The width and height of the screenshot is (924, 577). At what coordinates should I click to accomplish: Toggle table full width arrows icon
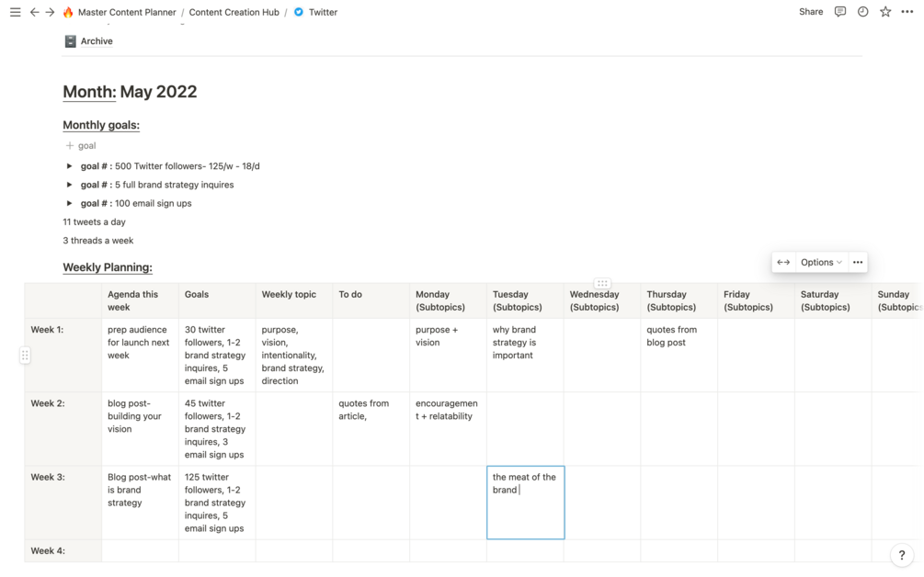[783, 262]
